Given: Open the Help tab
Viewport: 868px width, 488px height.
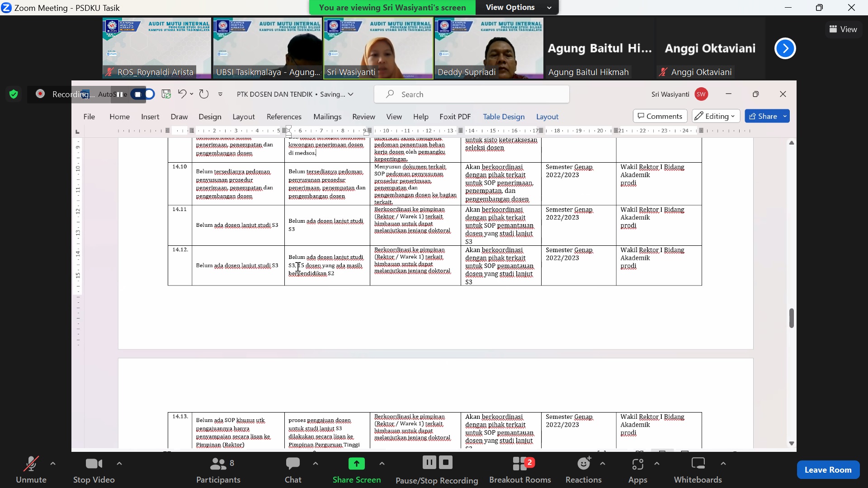Looking at the screenshot, I should [x=420, y=117].
